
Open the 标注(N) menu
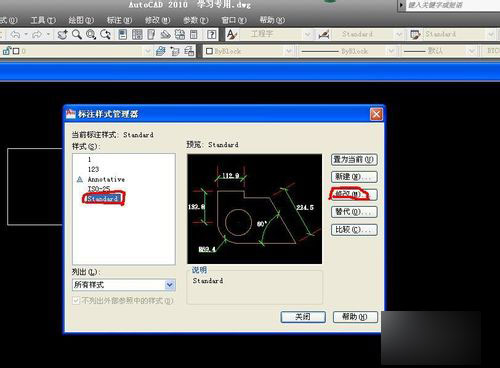click(x=119, y=20)
